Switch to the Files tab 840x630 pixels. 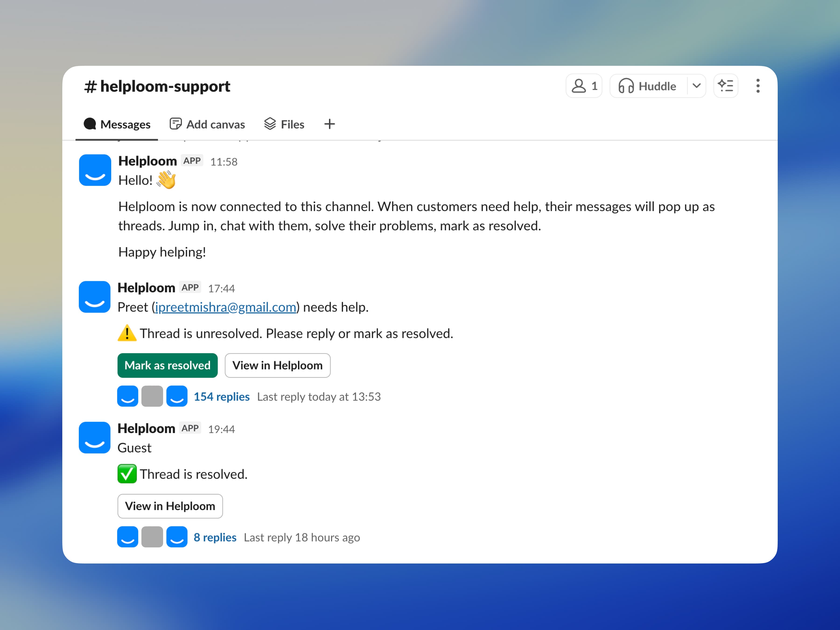292,124
